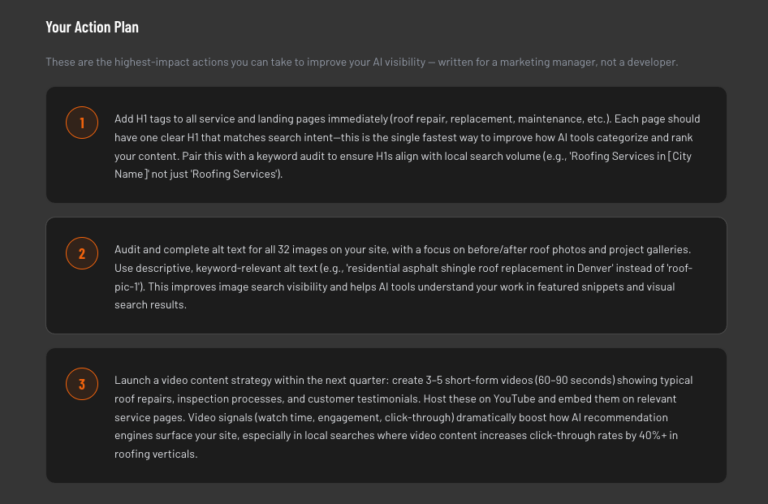
Task: Select the video content strategy action card
Action: click(386, 415)
